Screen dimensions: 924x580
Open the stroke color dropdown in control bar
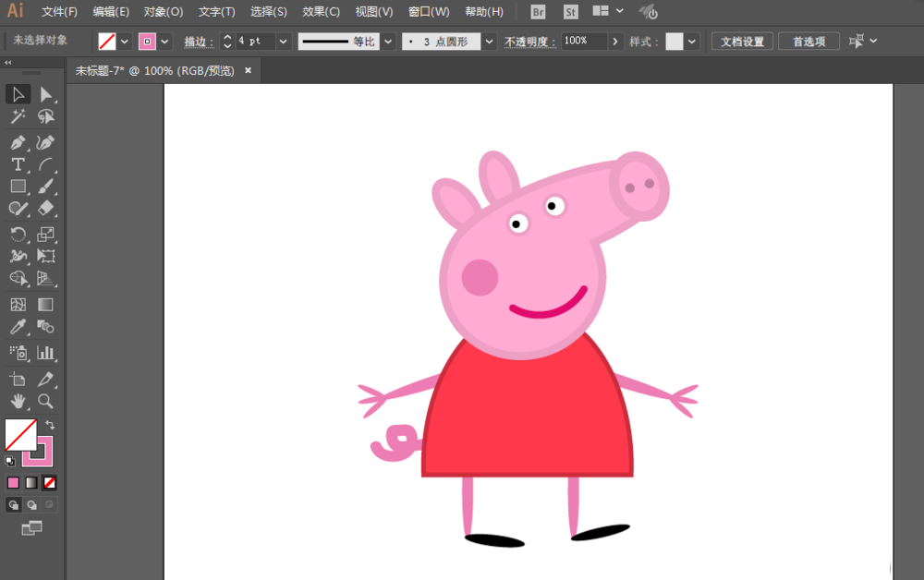[x=165, y=42]
